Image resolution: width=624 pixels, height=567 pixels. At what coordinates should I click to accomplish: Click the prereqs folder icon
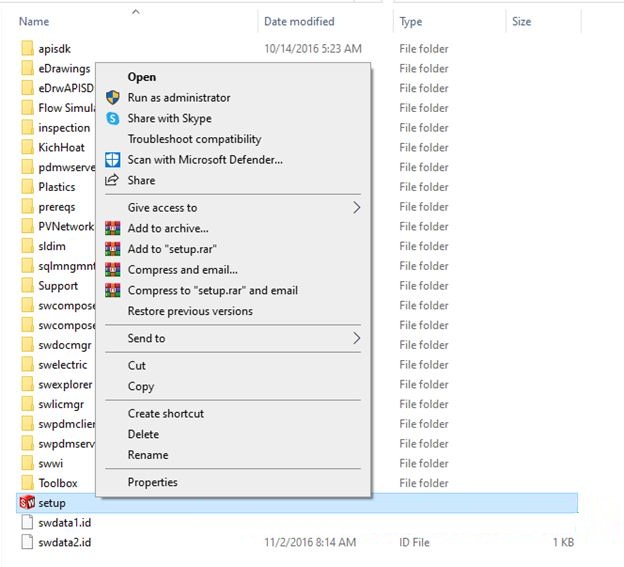pos(27,207)
